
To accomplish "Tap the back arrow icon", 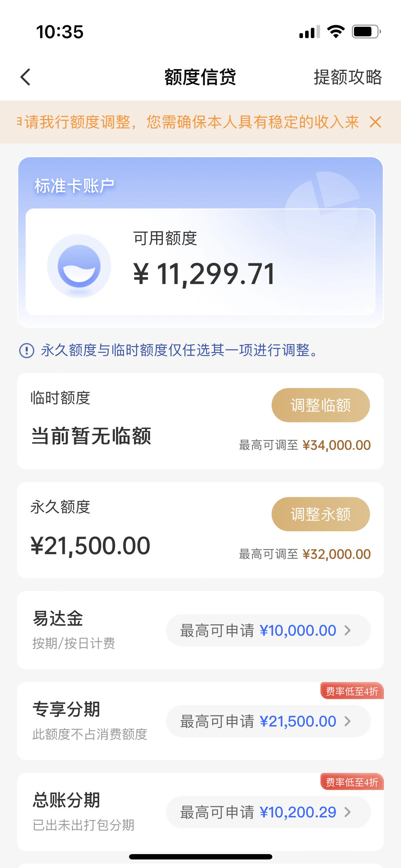I will tap(25, 77).
